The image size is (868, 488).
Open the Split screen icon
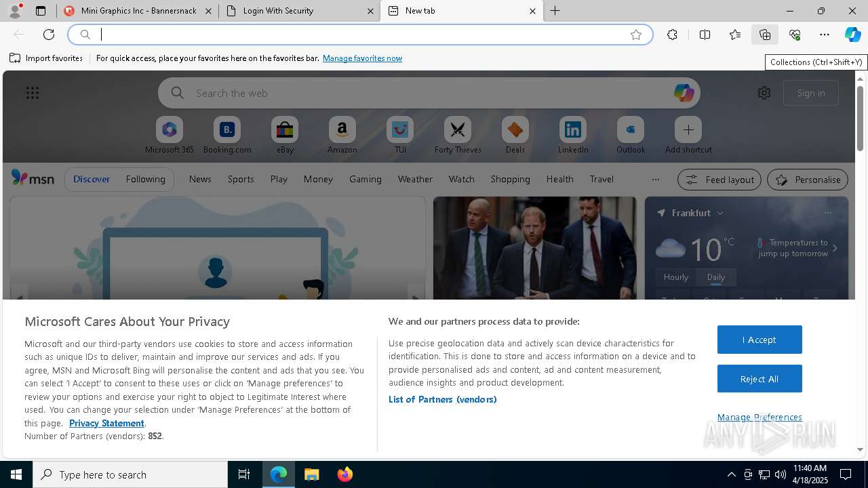click(x=705, y=35)
